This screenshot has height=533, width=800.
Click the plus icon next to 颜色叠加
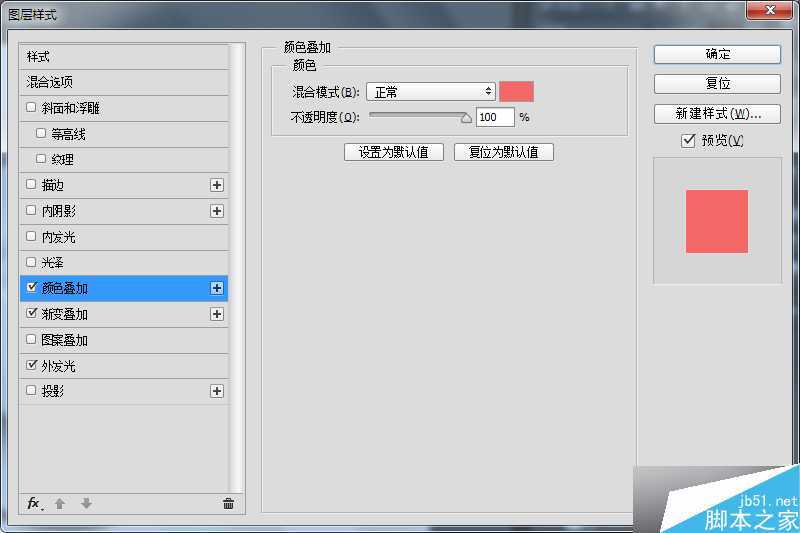coord(217,288)
